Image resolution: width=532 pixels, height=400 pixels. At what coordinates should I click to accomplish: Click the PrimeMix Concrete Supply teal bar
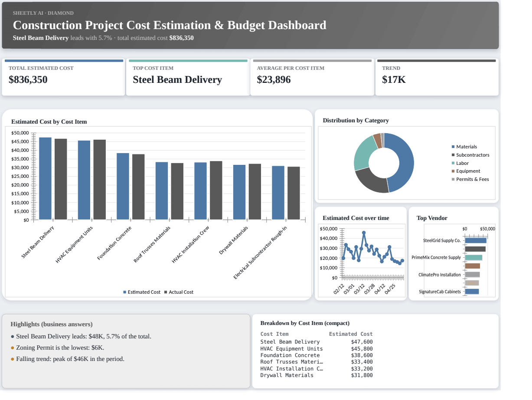[x=473, y=258]
